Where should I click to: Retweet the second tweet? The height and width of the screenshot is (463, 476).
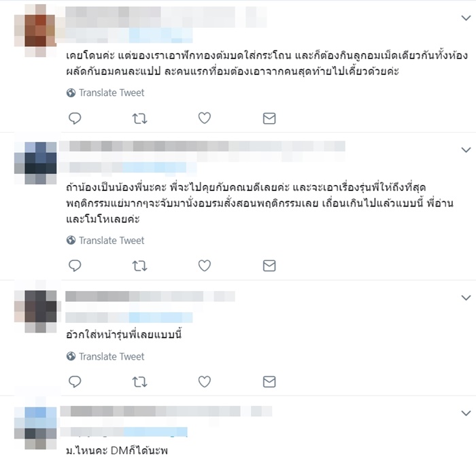point(139,266)
